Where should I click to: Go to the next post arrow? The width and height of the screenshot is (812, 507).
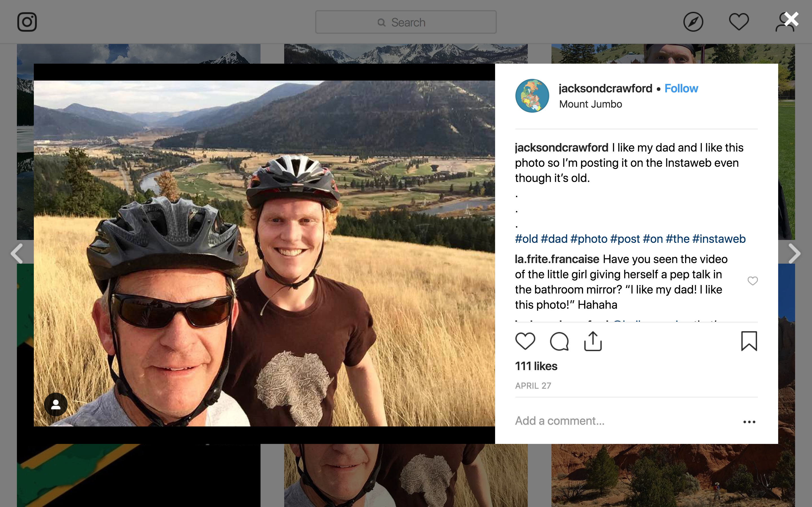pyautogui.click(x=794, y=253)
